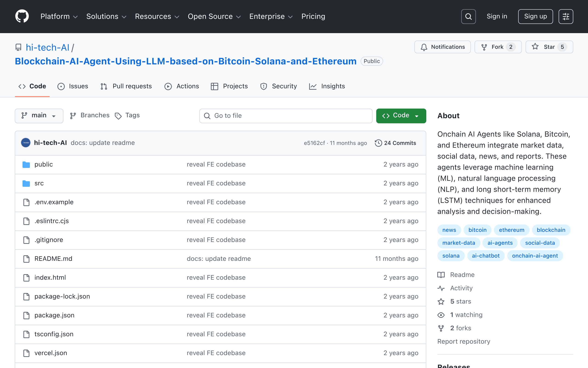Switch to the Security tab
This screenshot has height=368, width=588.
pyautogui.click(x=278, y=86)
